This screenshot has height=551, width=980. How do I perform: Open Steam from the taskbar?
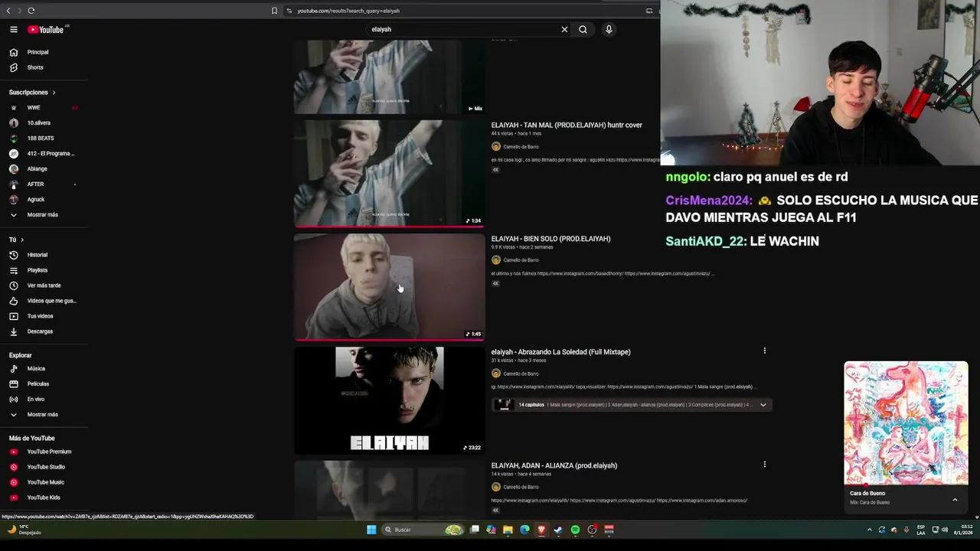[558, 530]
